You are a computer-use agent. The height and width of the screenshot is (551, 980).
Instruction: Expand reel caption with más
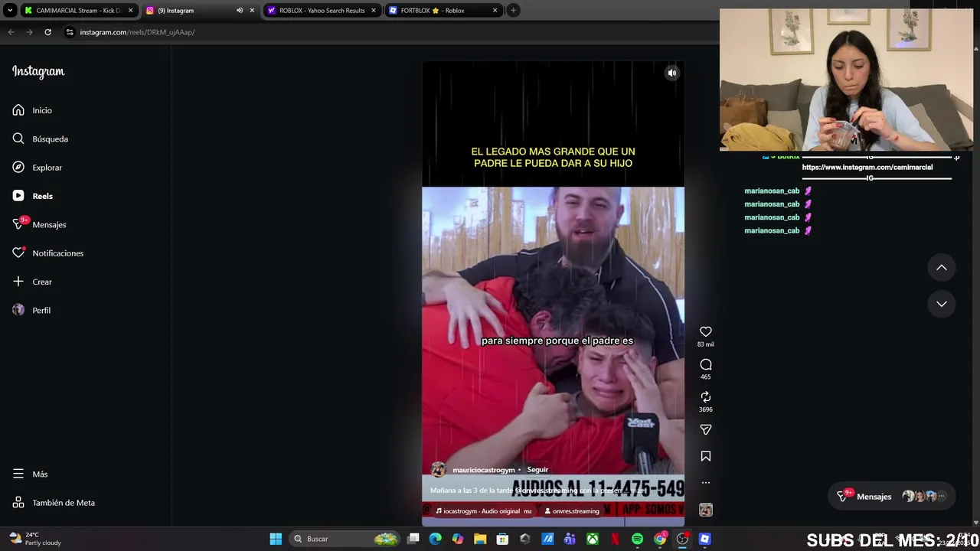639,491
